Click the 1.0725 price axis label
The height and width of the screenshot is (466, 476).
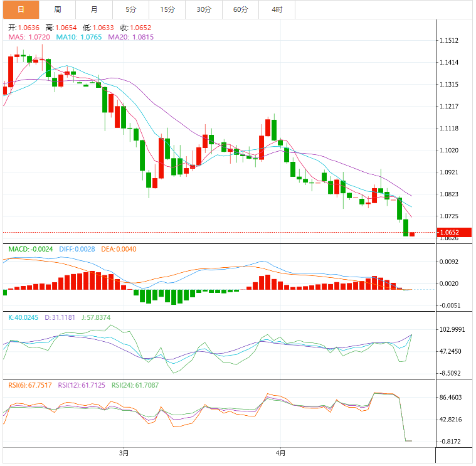click(449, 216)
